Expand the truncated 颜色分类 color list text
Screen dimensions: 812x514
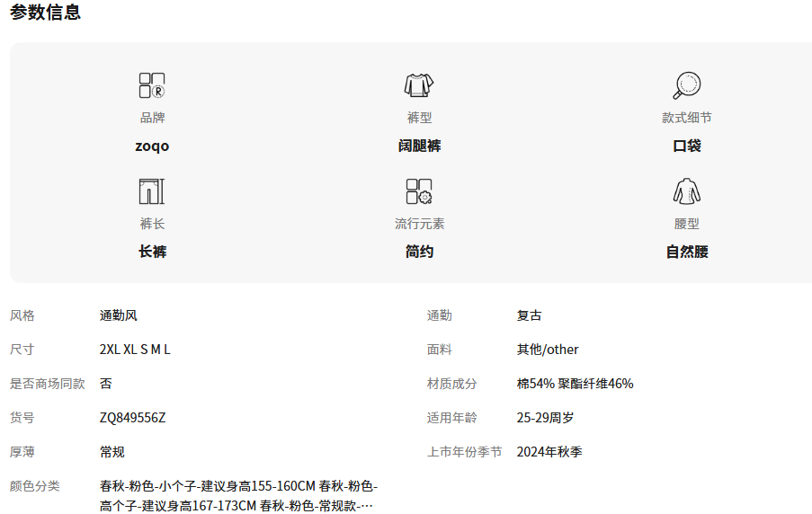(365, 506)
